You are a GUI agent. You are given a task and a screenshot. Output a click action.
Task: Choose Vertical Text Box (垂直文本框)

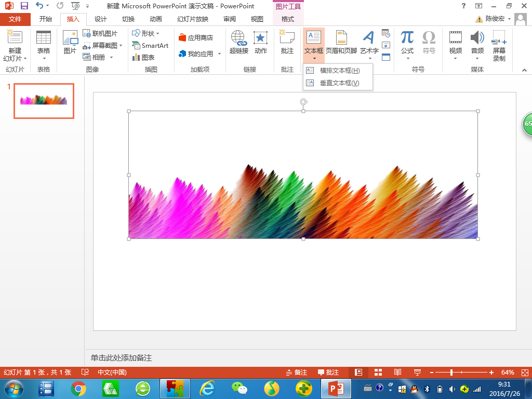pyautogui.click(x=338, y=83)
